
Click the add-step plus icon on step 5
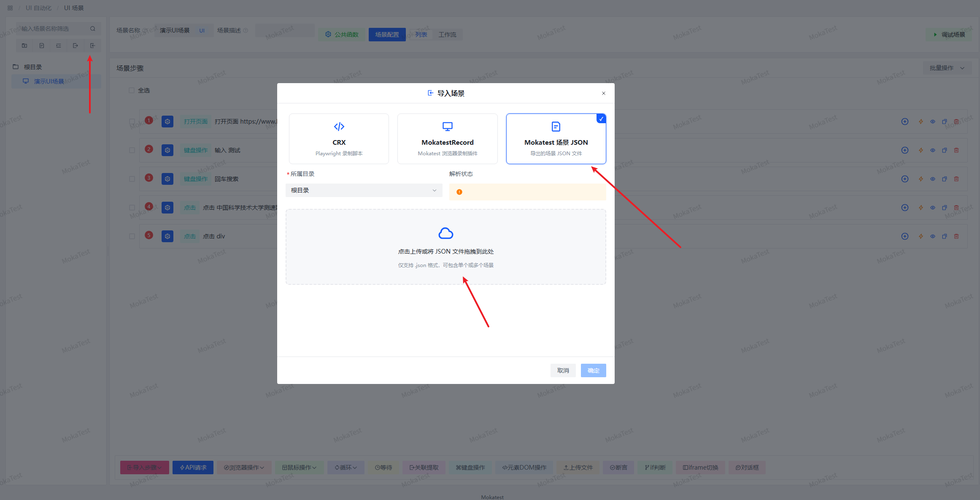pos(905,236)
